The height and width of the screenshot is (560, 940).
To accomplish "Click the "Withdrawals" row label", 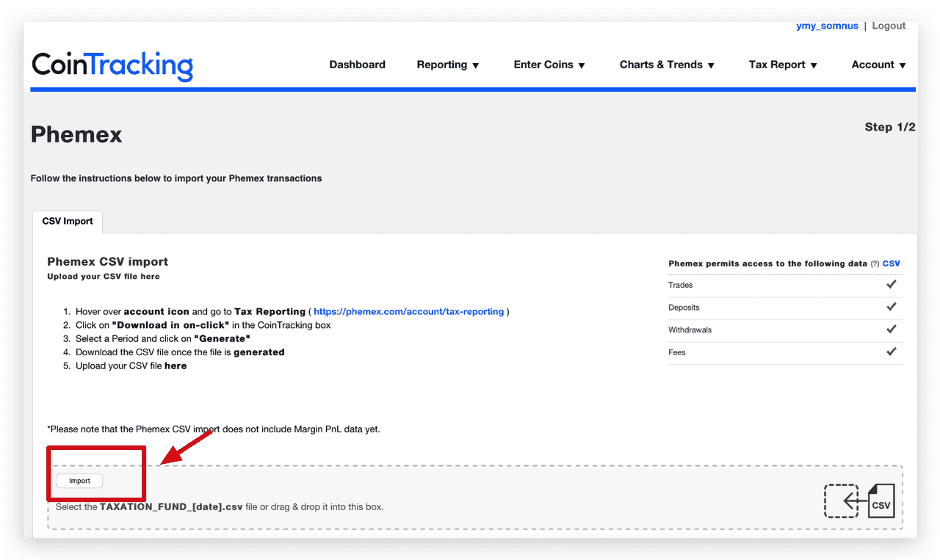I will coord(690,330).
